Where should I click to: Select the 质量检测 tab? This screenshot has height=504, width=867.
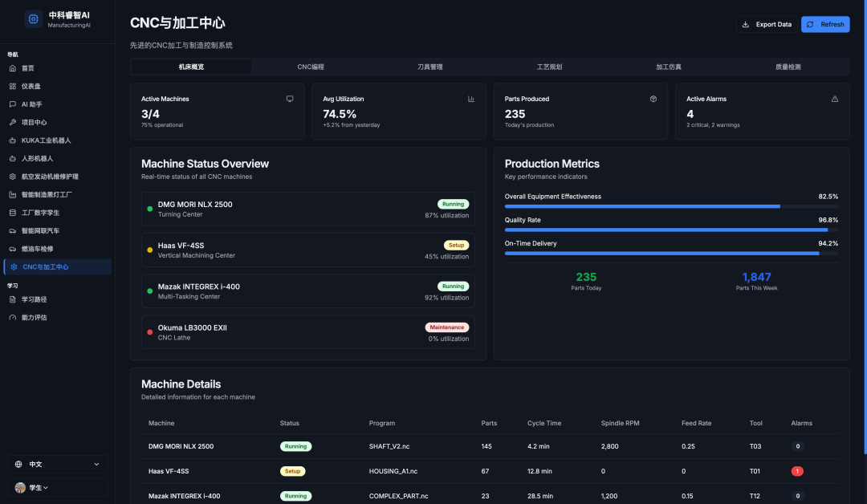(788, 67)
